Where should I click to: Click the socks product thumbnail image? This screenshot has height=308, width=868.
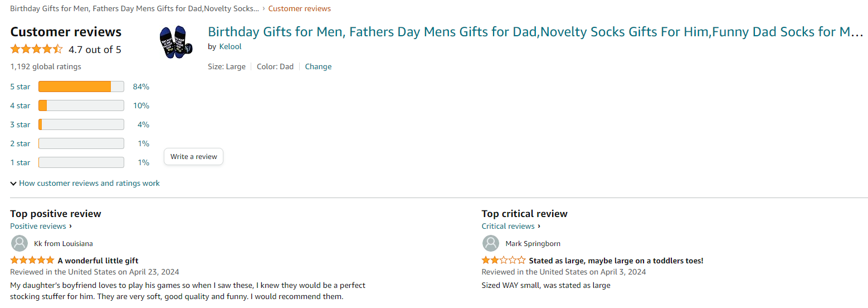175,41
